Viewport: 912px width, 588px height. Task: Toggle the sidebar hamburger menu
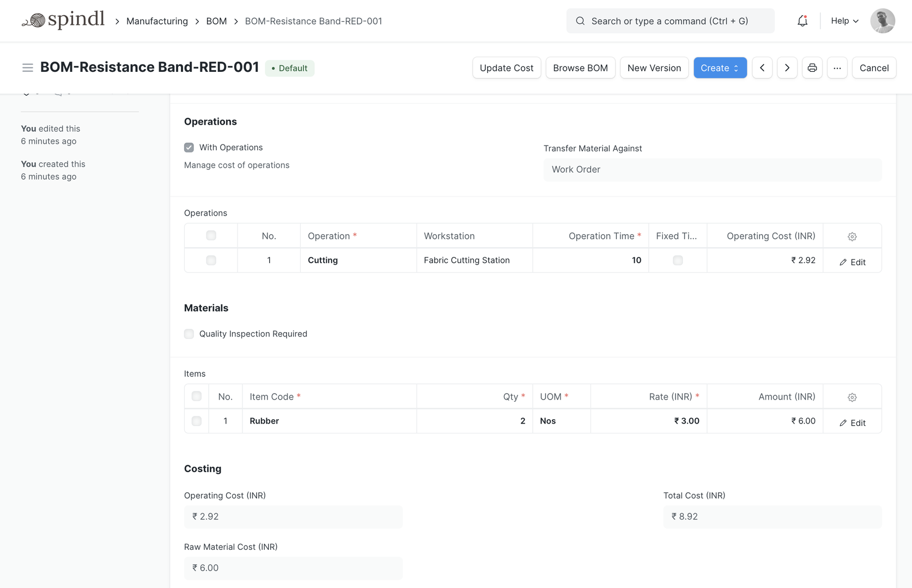27,68
